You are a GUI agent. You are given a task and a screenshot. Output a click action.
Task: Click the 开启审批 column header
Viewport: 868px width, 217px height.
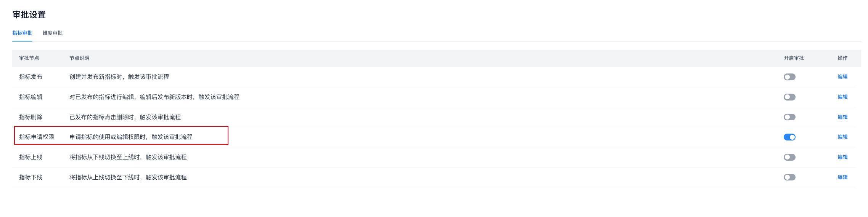(794, 58)
